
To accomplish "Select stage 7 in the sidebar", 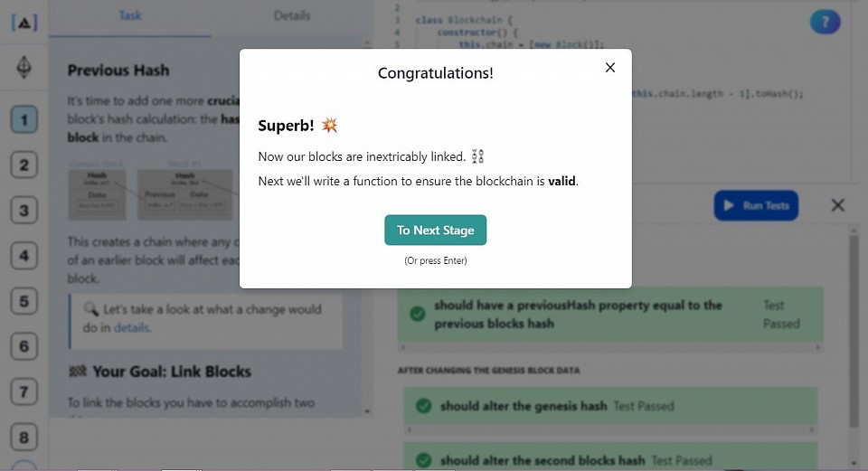I will click(x=24, y=391).
